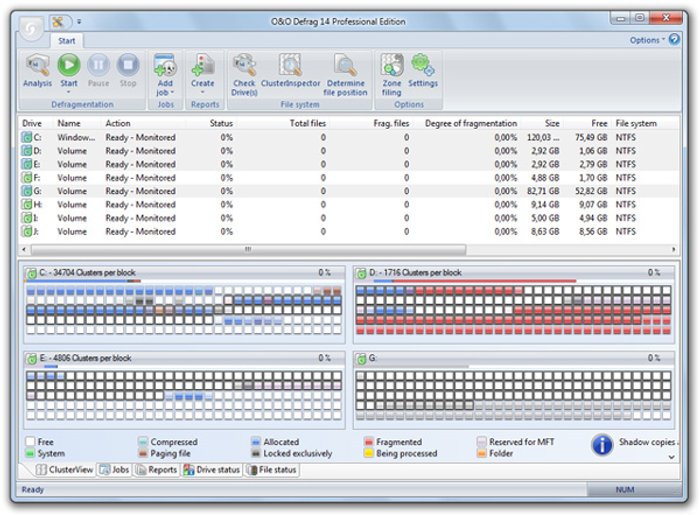Select the H: Volume drive row

click(x=350, y=204)
